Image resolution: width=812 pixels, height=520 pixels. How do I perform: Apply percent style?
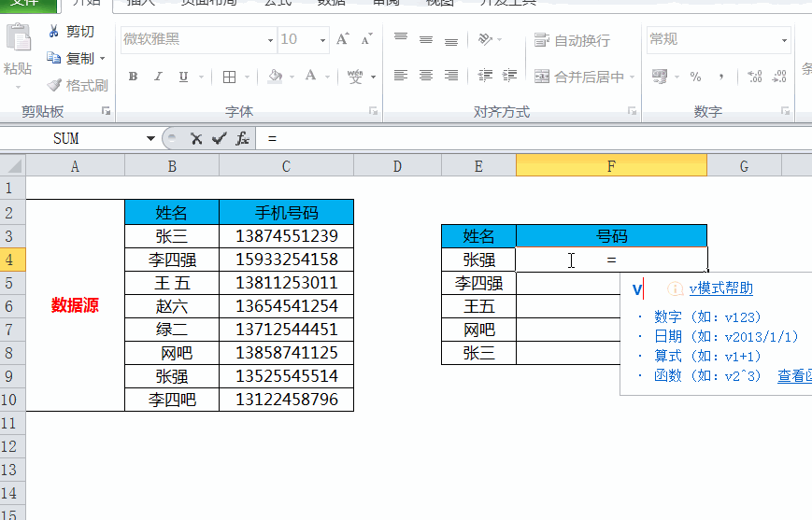pyautogui.click(x=695, y=77)
